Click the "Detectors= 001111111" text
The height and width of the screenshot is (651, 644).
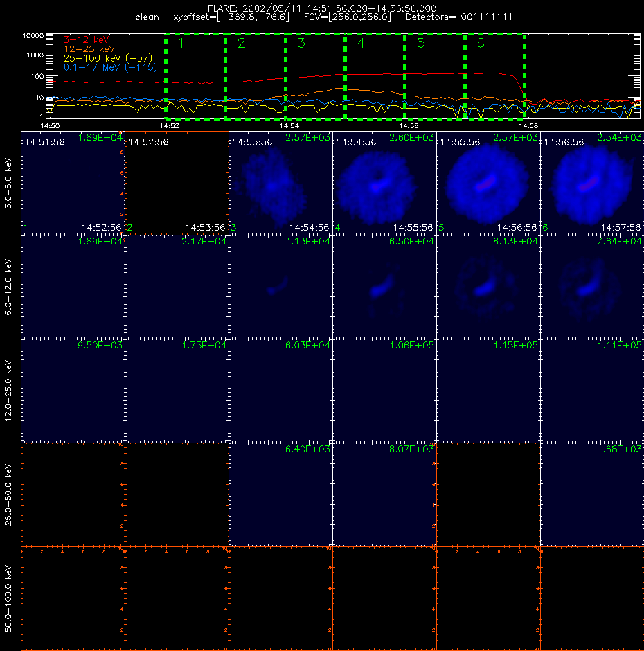click(x=459, y=17)
